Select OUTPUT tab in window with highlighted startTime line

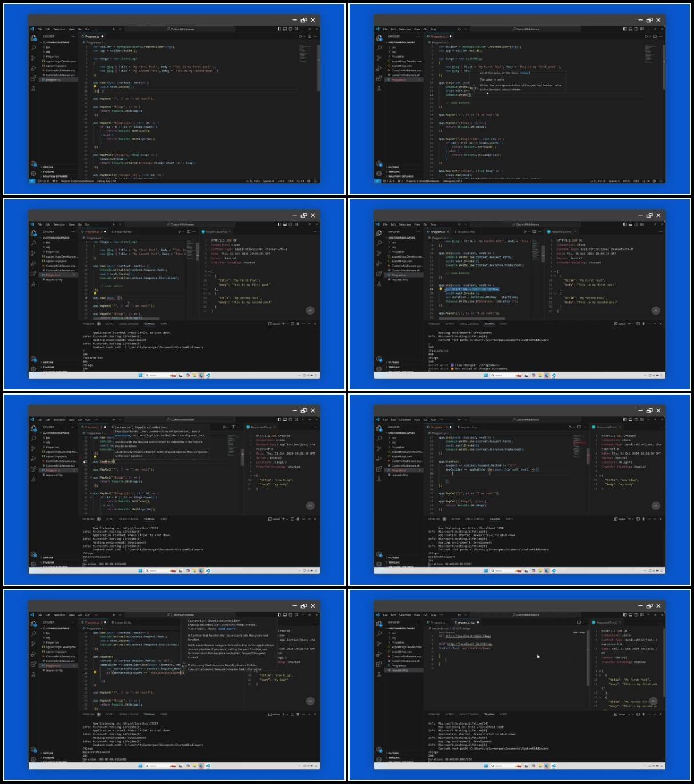(x=450, y=324)
